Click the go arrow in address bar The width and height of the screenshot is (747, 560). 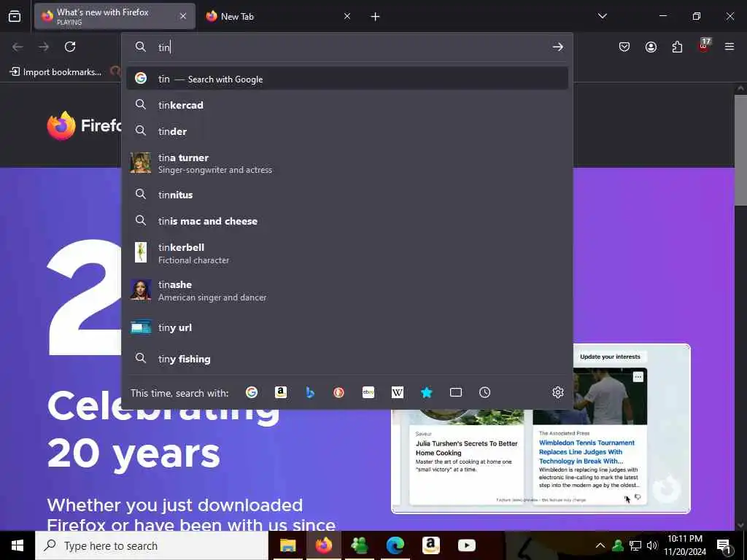[558, 47]
